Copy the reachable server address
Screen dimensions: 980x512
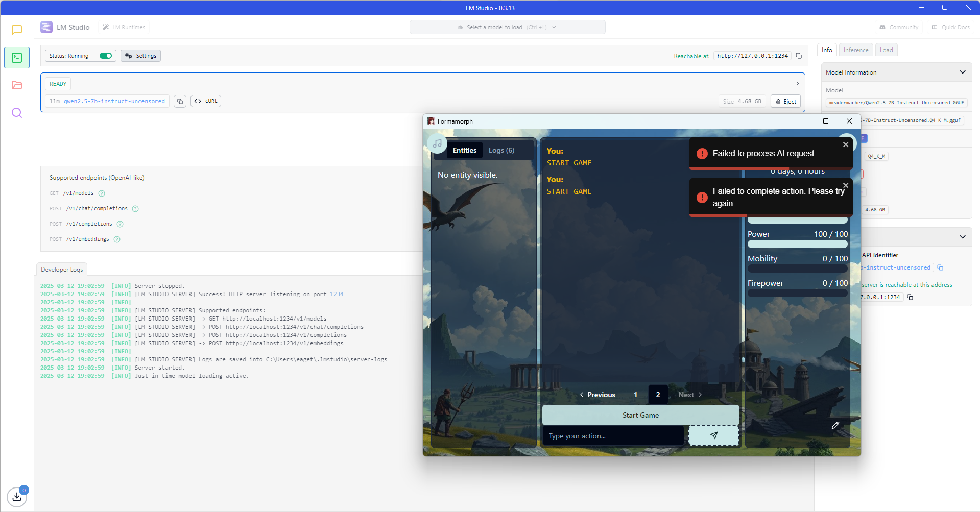pyautogui.click(x=799, y=56)
